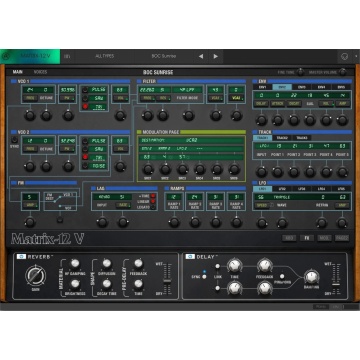Click the MASTER VOLUME knob

(x=343, y=72)
